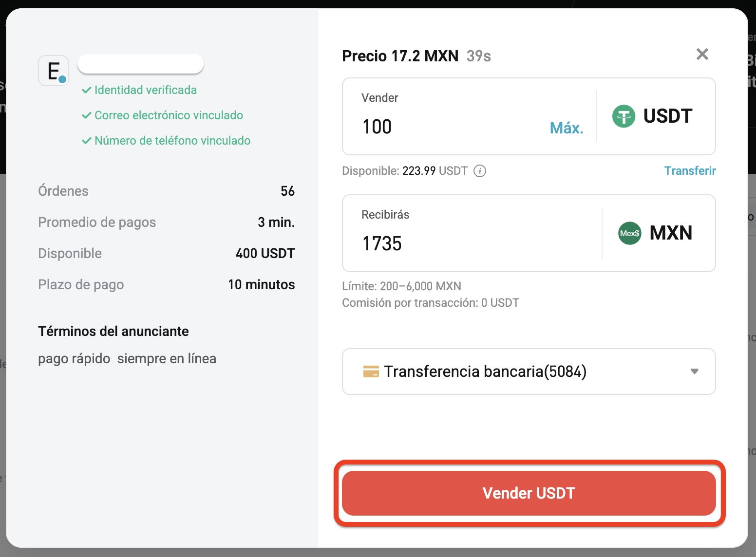The image size is (756, 557).
Task: Click the Mex$ MXN currency icon
Action: click(x=629, y=233)
